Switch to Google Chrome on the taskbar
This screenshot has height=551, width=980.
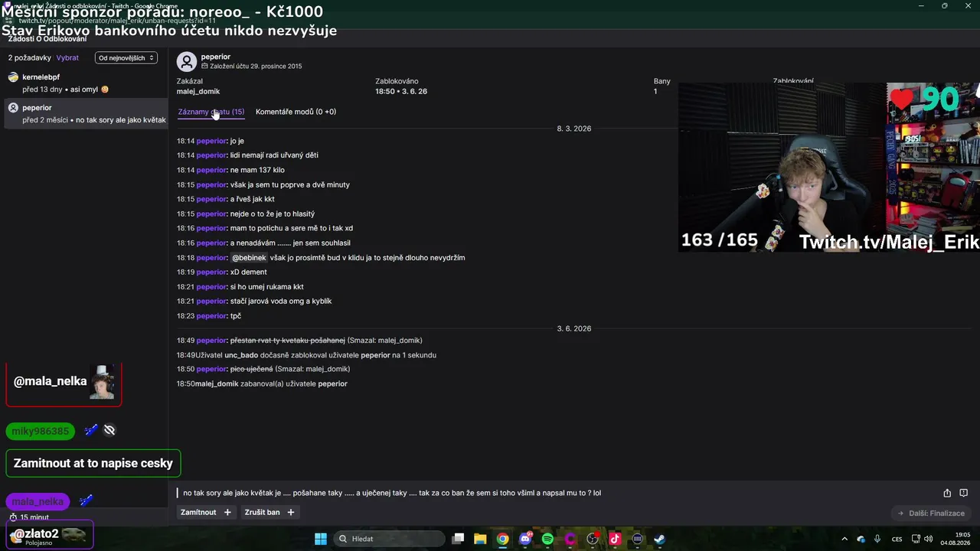tap(502, 539)
